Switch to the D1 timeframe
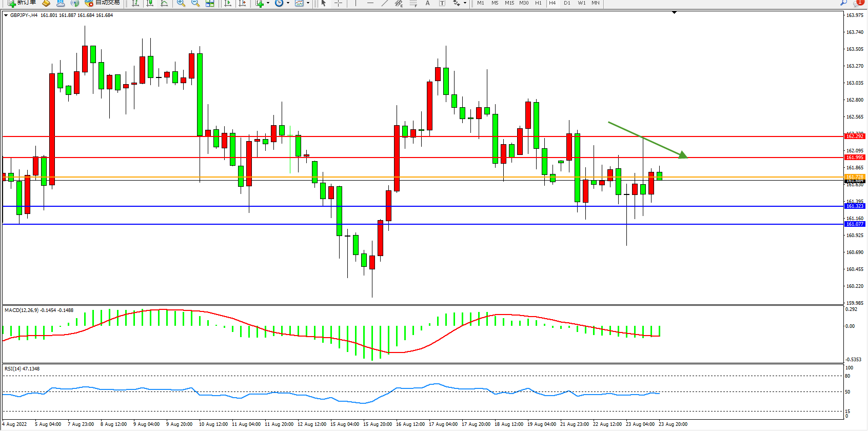 [567, 3]
